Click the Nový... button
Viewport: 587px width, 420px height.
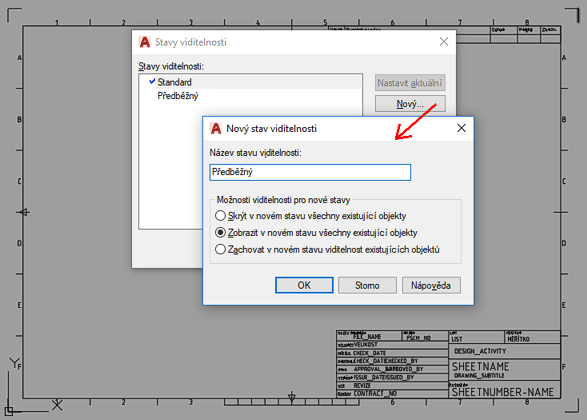click(x=410, y=103)
